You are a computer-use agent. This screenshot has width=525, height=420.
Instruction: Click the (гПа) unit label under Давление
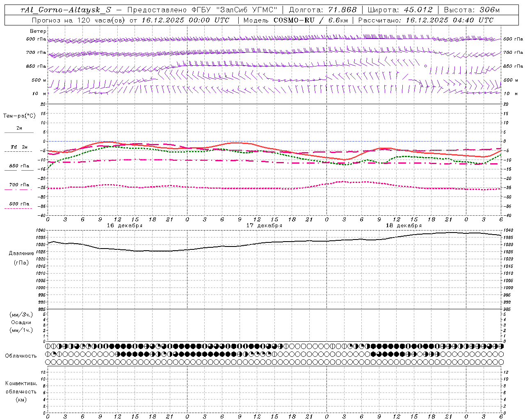click(21, 262)
